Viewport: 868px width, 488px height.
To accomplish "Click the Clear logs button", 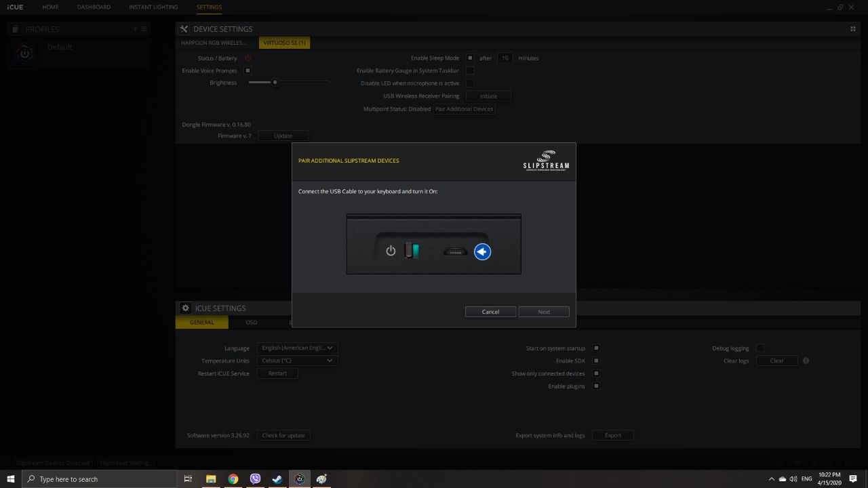I will (777, 361).
